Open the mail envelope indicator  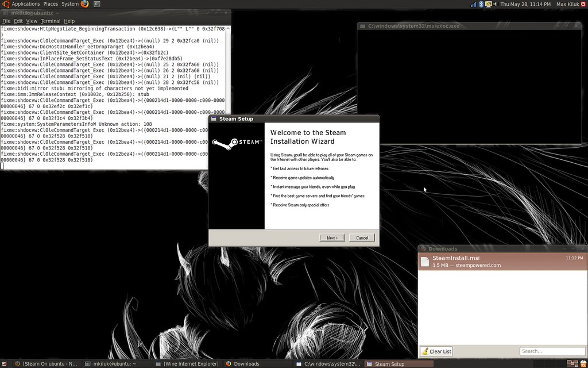point(488,4)
